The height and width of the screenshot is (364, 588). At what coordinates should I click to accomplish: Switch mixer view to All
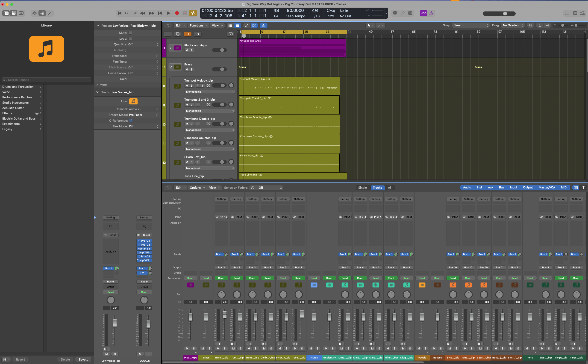click(389, 188)
